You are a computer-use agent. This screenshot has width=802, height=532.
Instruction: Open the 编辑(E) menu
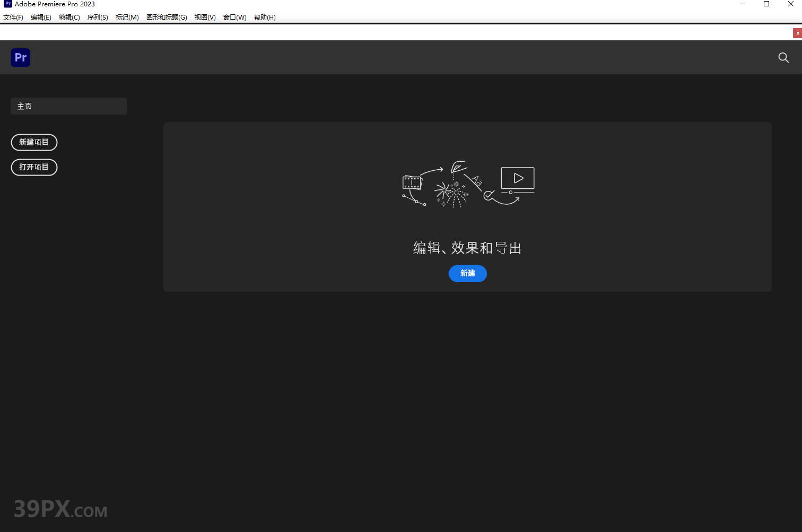click(41, 18)
